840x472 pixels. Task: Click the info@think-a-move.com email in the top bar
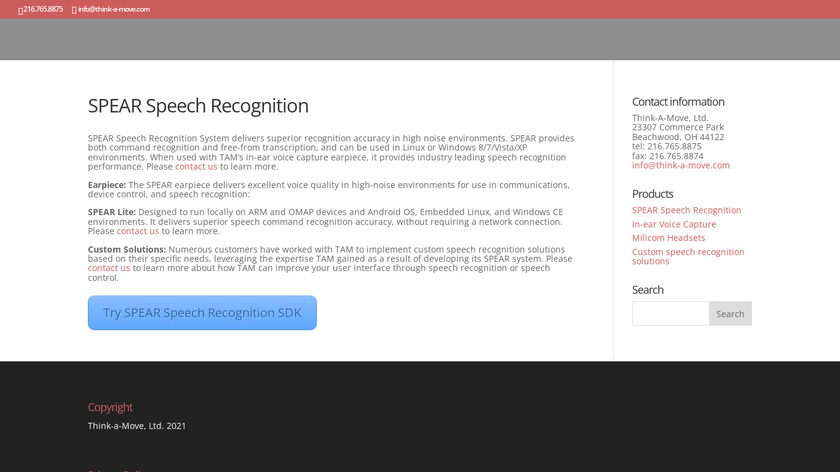pos(114,9)
